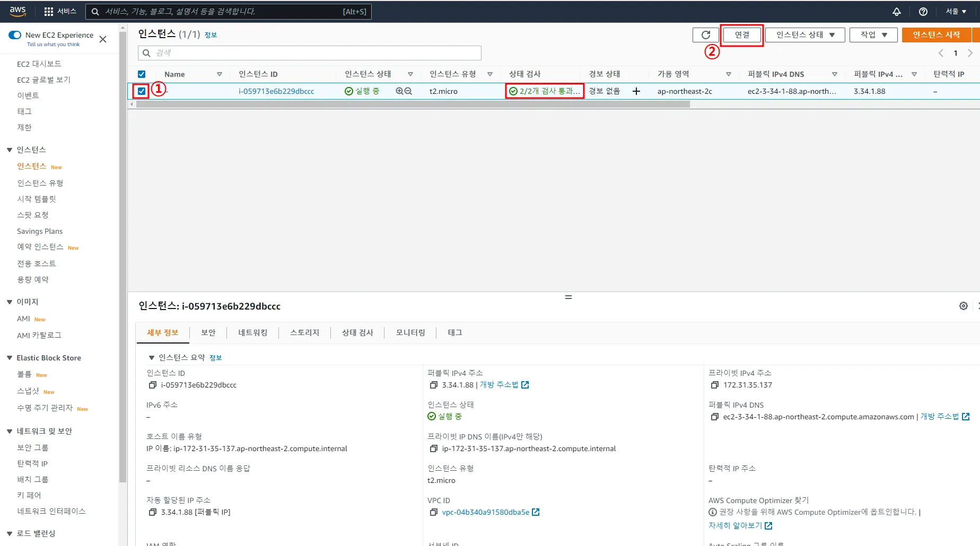Switch to the 스토리지 tab

(305, 333)
